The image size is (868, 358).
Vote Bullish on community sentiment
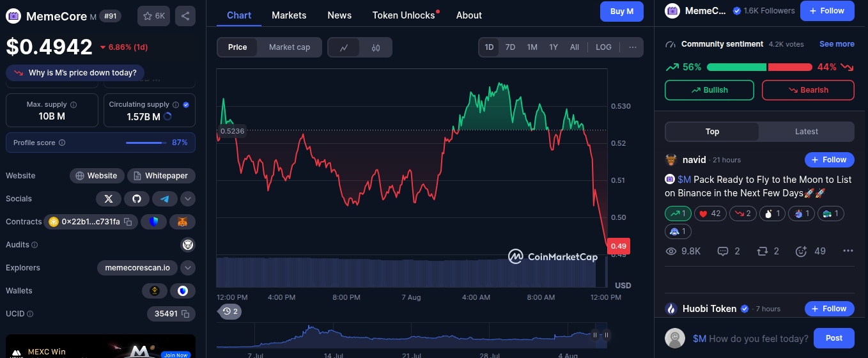pos(709,90)
